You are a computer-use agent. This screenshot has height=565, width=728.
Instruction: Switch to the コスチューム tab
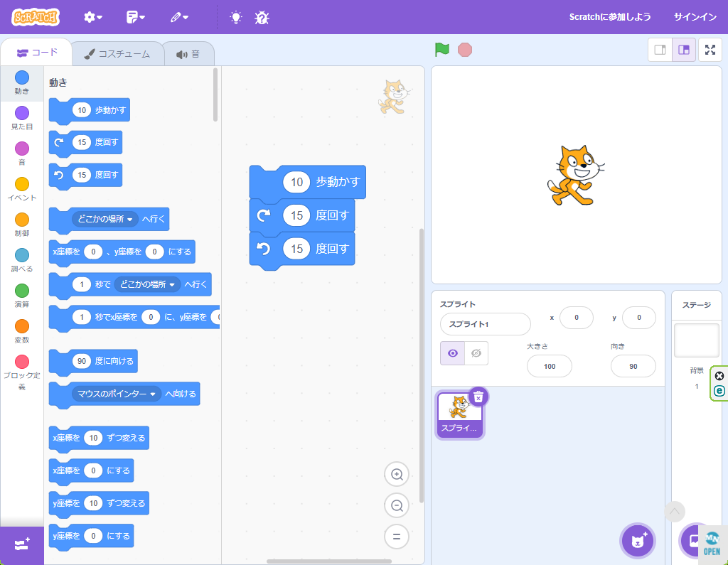click(x=117, y=54)
